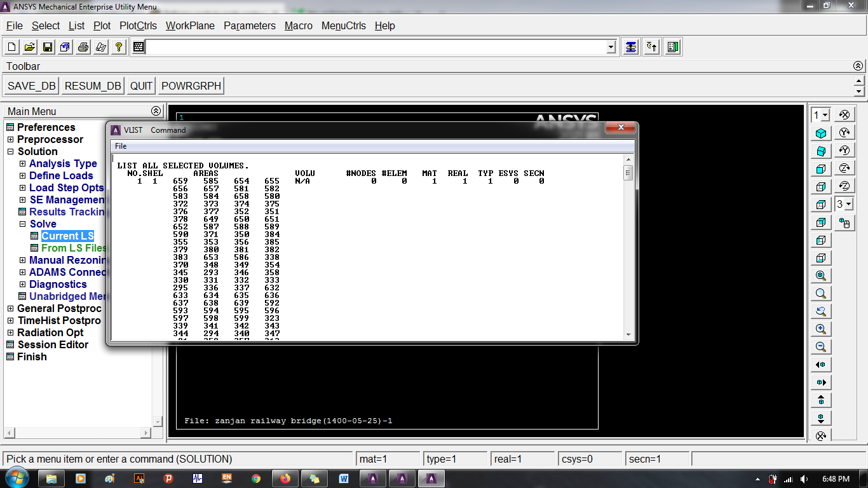Click the printer Image Capture icon

point(83,47)
